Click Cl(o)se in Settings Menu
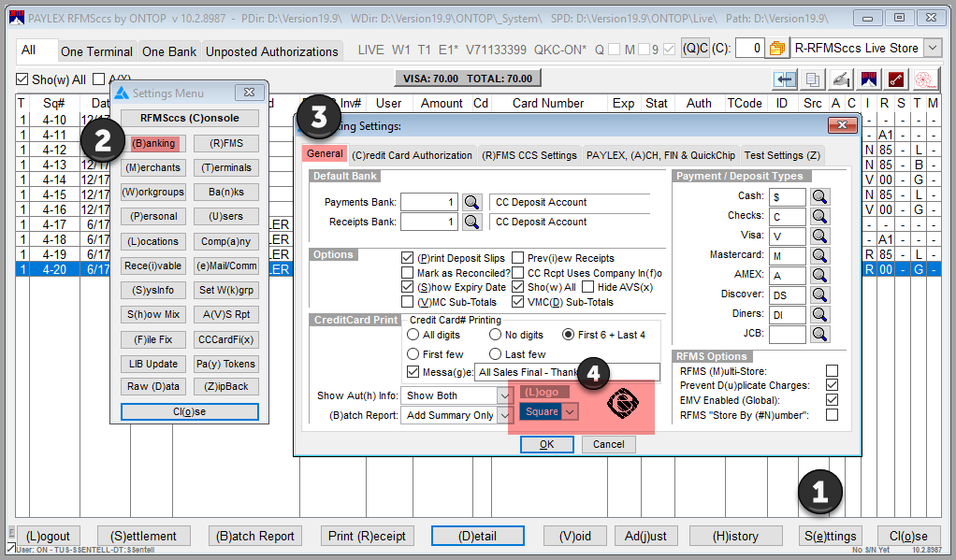This screenshot has width=956, height=560. (190, 412)
